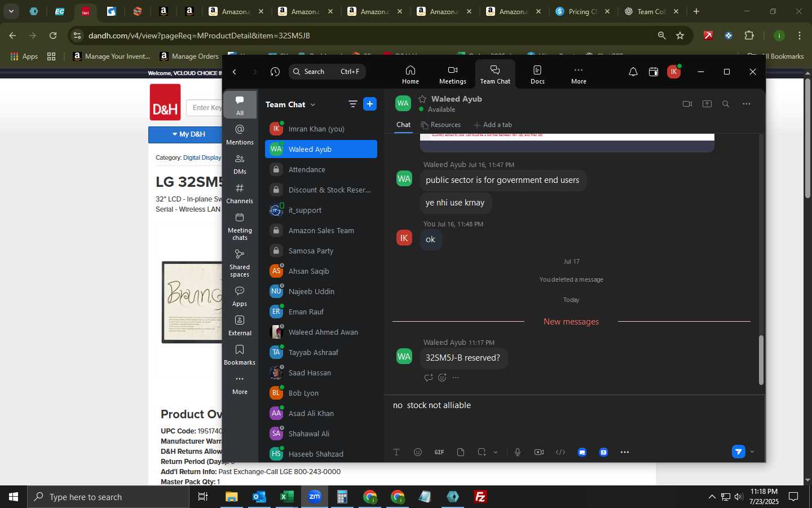Search within the Waleed Ayub chat

point(726,104)
